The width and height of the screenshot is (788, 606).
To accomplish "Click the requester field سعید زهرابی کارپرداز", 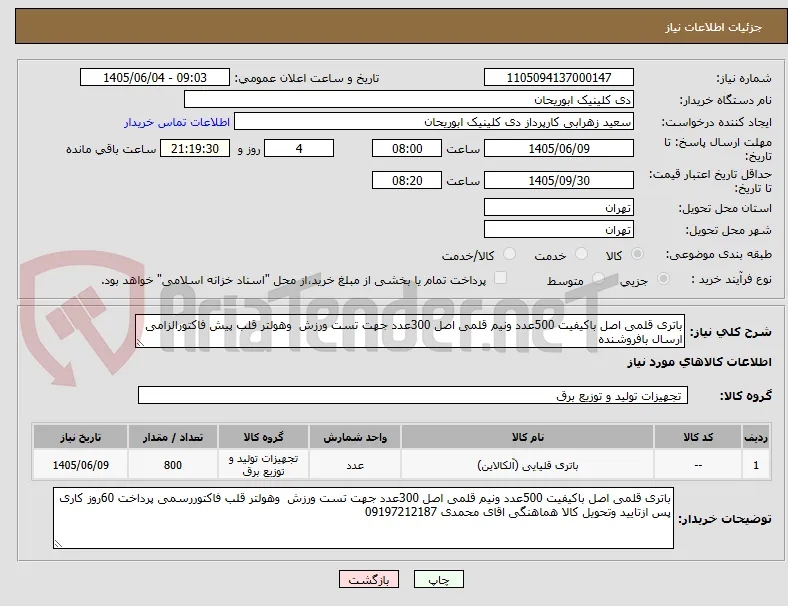I will point(434,122).
